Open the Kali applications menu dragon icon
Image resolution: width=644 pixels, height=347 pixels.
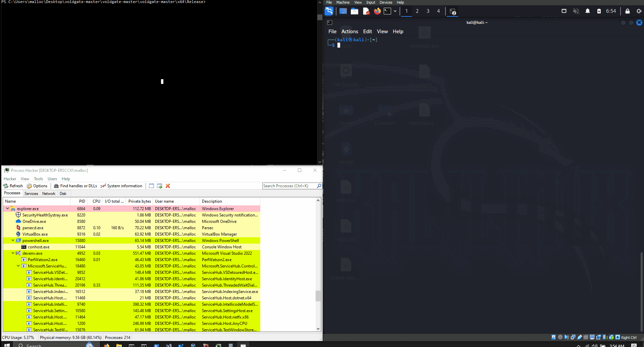[x=329, y=11]
